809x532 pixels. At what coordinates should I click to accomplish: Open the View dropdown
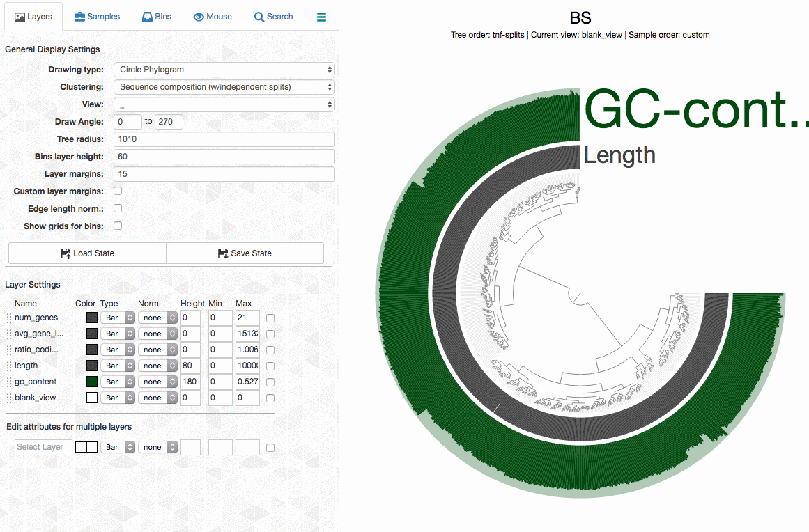click(x=224, y=104)
